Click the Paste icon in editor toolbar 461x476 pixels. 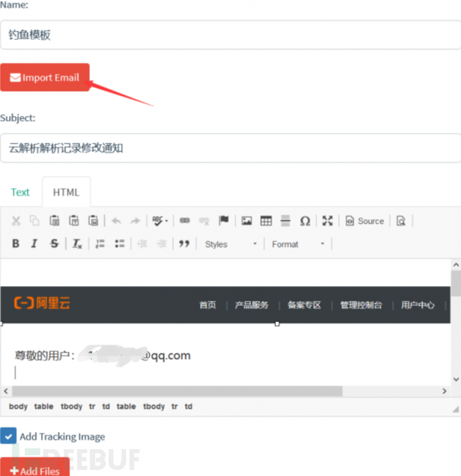point(54,221)
